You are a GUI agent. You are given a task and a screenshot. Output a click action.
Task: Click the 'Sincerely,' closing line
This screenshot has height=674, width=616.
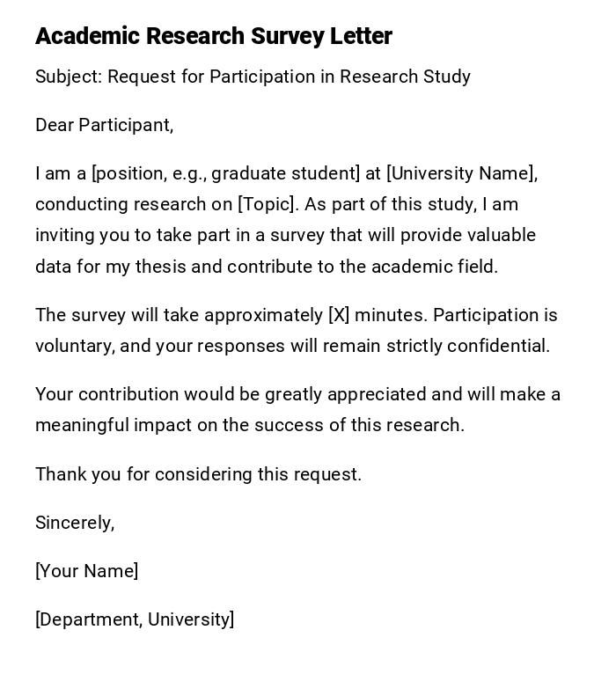tap(75, 523)
